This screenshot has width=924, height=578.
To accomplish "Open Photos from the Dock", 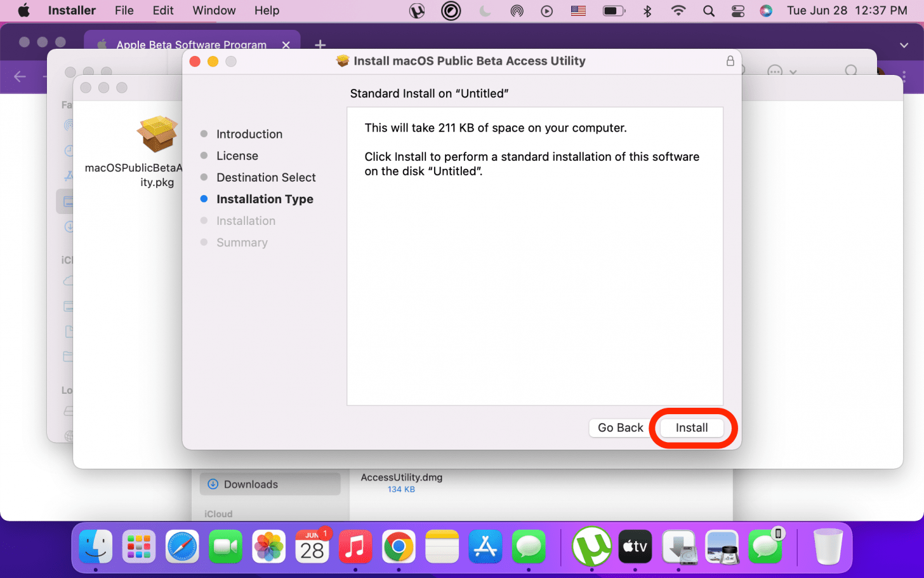I will [268, 547].
